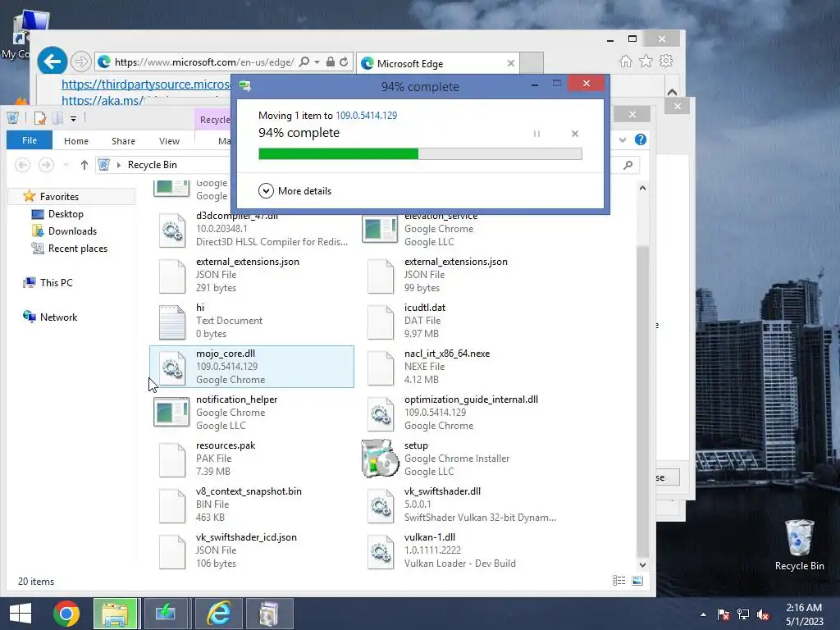Select Desktop in navigation pane
This screenshot has height=630, width=840.
tap(66, 214)
